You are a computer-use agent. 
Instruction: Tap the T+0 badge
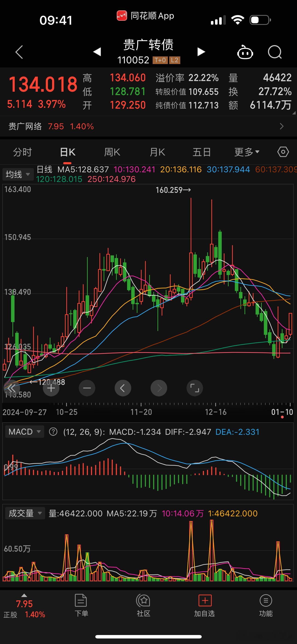tap(160, 60)
